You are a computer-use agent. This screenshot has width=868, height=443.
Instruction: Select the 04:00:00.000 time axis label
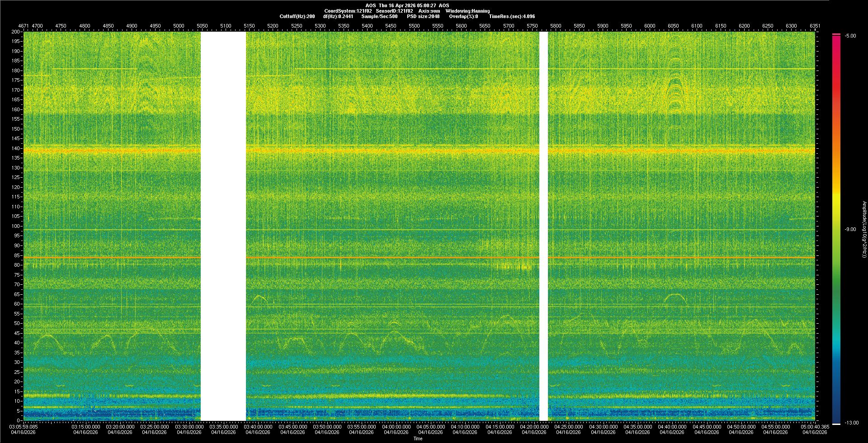click(x=396, y=427)
